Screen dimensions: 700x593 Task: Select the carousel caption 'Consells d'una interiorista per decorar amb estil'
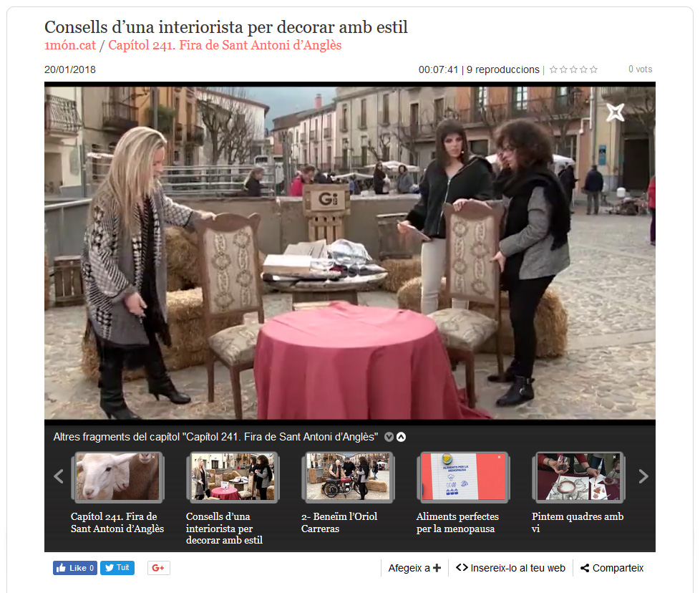[224, 529]
